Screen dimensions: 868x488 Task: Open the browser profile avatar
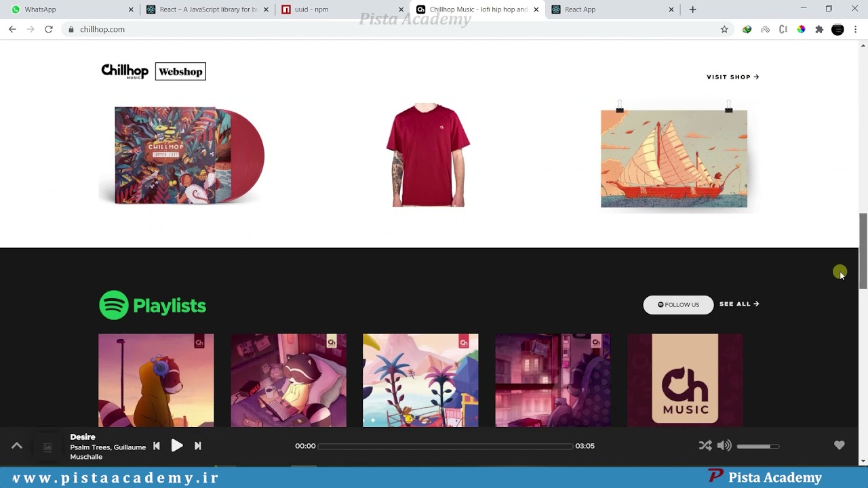837,29
